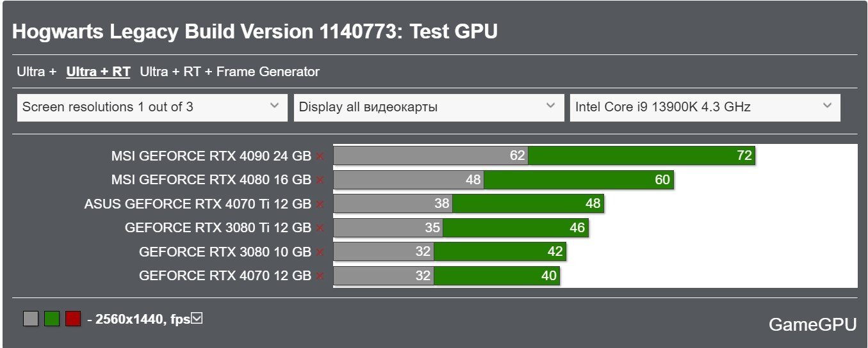The height and width of the screenshot is (348, 868).
Task: Click the gray legend color swatch
Action: 31,319
